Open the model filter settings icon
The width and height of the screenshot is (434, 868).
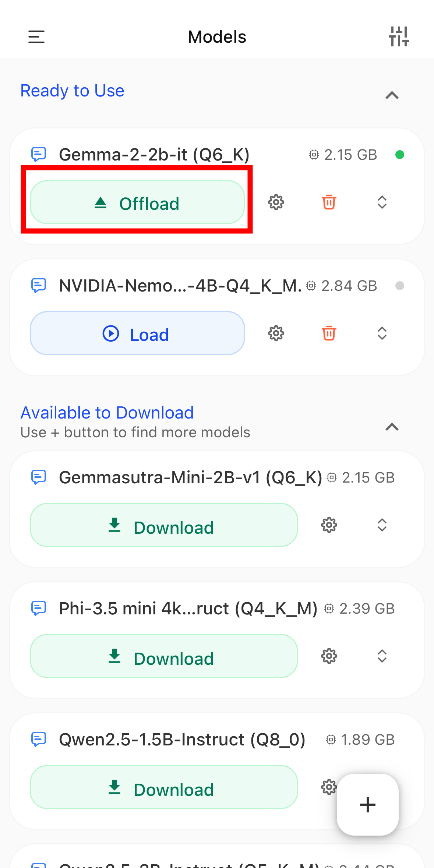(399, 37)
